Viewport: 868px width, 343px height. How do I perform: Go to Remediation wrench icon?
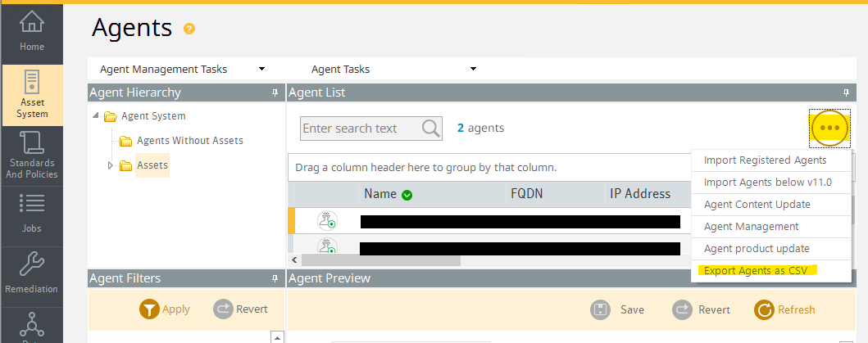[32, 273]
